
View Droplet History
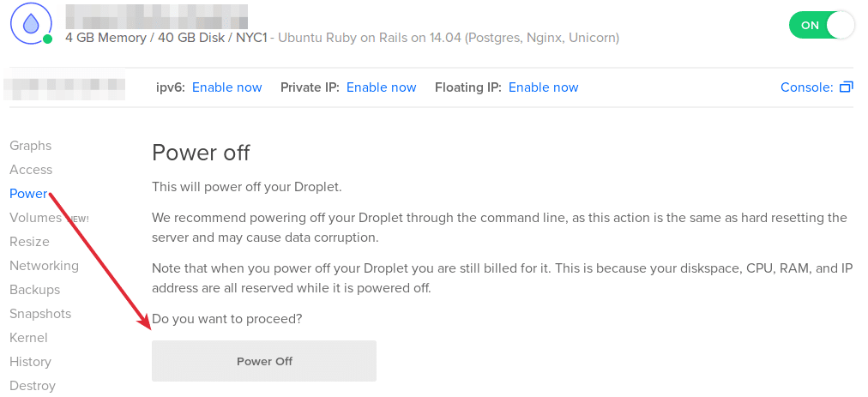[x=30, y=362]
